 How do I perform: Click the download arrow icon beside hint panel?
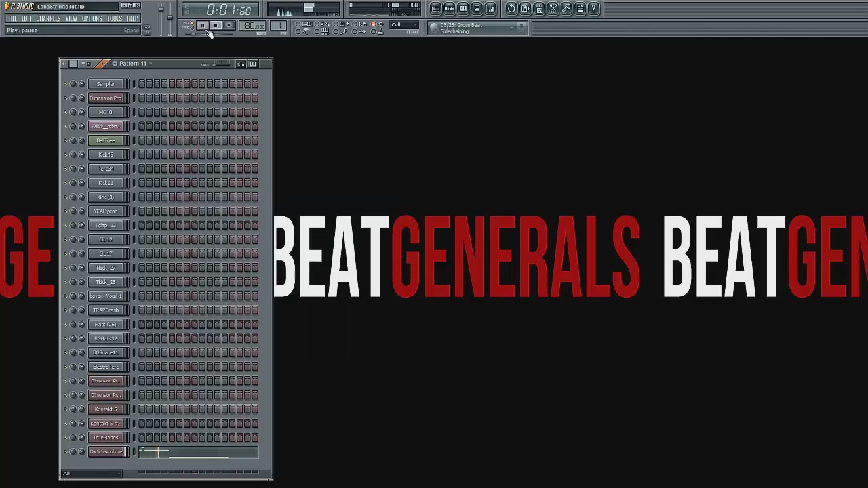[521, 28]
